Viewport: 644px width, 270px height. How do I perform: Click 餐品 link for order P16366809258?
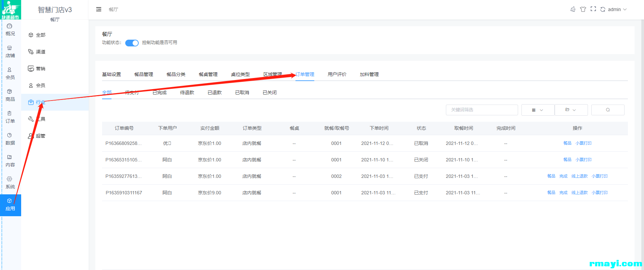click(x=567, y=143)
